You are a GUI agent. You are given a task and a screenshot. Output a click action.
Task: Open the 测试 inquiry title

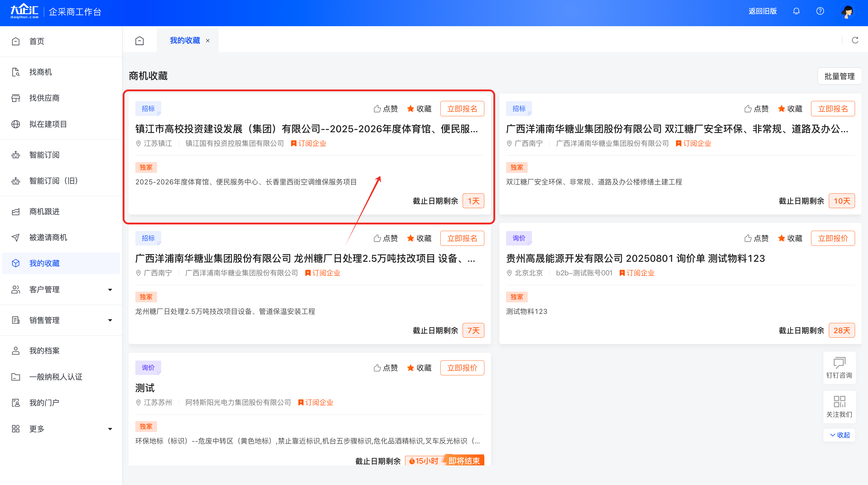145,388
